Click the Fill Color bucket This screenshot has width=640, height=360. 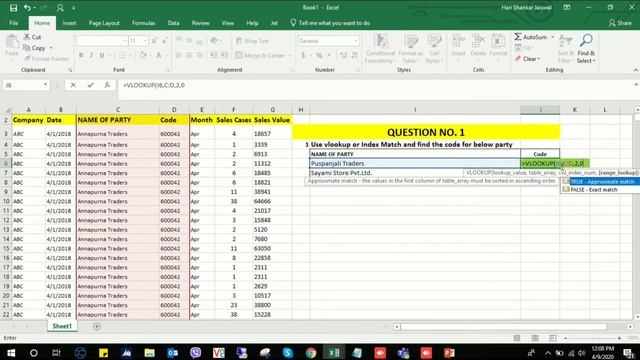[x=142, y=55]
